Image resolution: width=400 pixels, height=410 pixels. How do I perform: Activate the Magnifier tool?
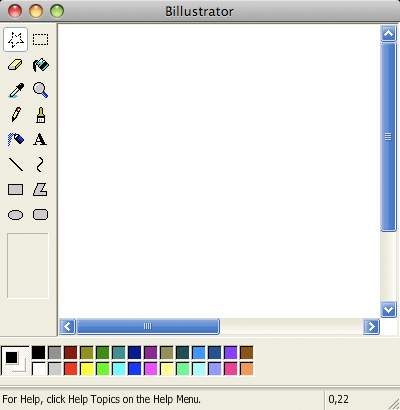click(40, 90)
